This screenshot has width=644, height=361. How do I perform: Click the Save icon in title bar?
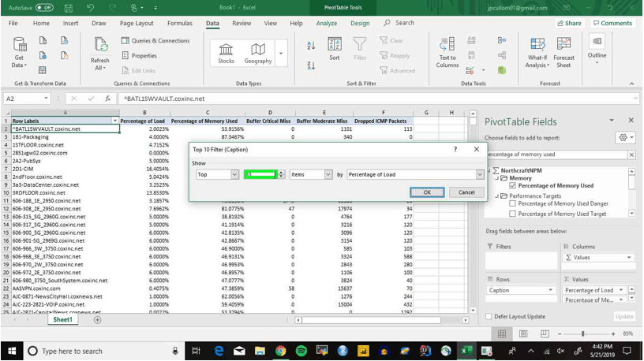pyautogui.click(x=69, y=8)
